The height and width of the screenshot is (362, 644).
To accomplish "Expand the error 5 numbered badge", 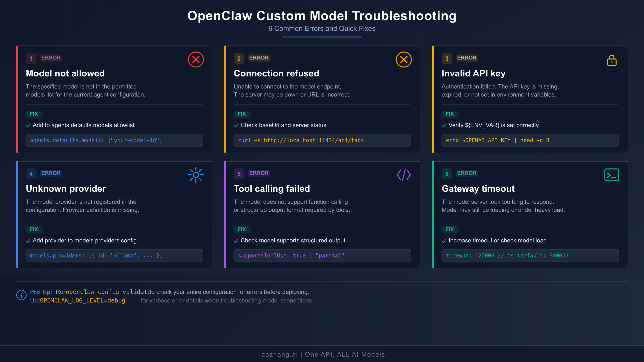I will coord(239,173).
